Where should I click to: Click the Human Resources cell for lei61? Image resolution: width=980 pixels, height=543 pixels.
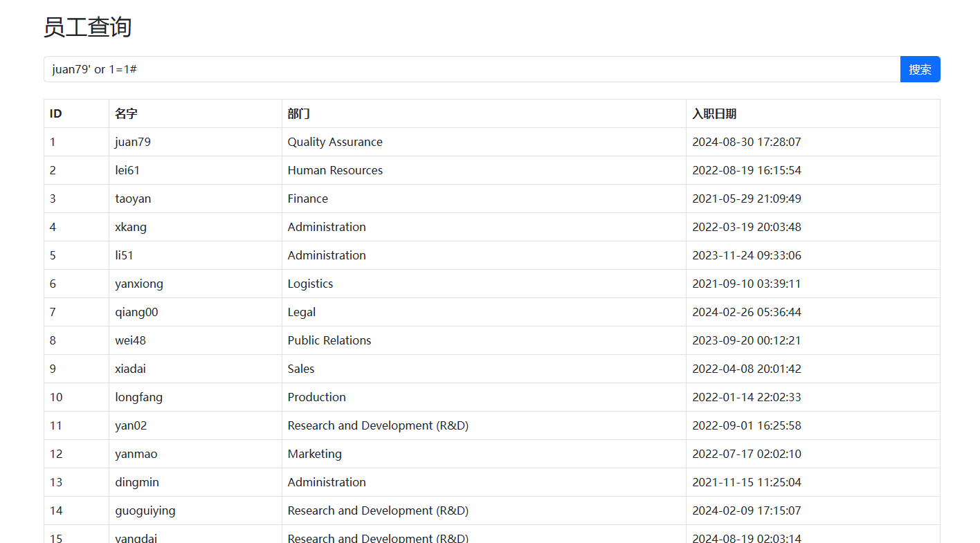(335, 170)
